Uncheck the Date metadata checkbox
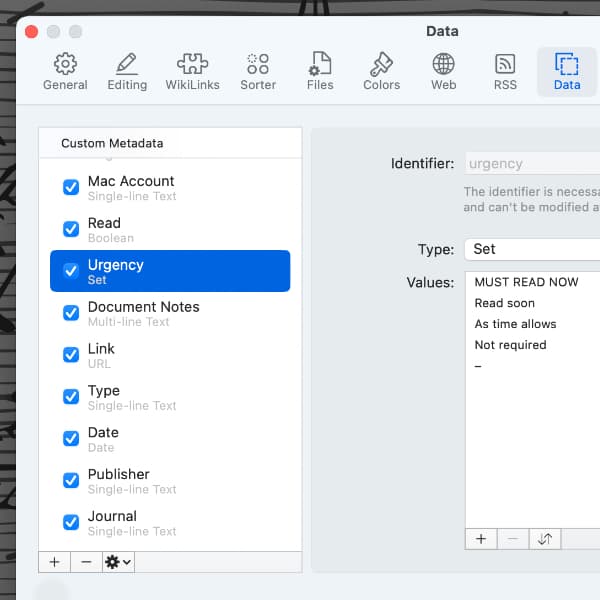This screenshot has height=600, width=600. point(71,438)
